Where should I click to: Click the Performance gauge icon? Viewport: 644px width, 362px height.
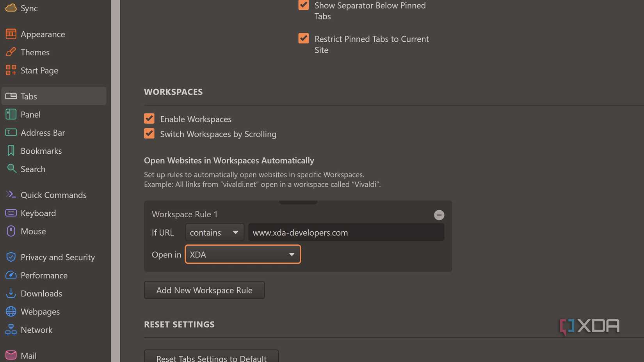[x=11, y=275]
